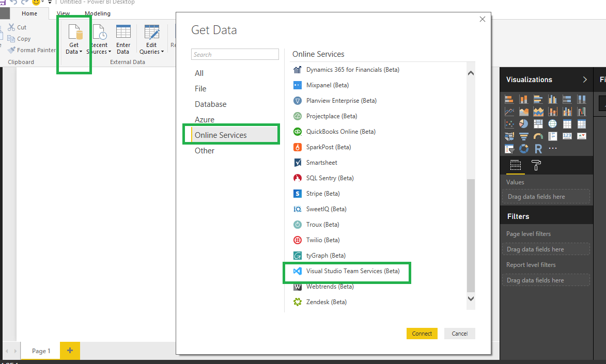The image size is (606, 364).
Task: Select the All category
Action: pyautogui.click(x=199, y=73)
